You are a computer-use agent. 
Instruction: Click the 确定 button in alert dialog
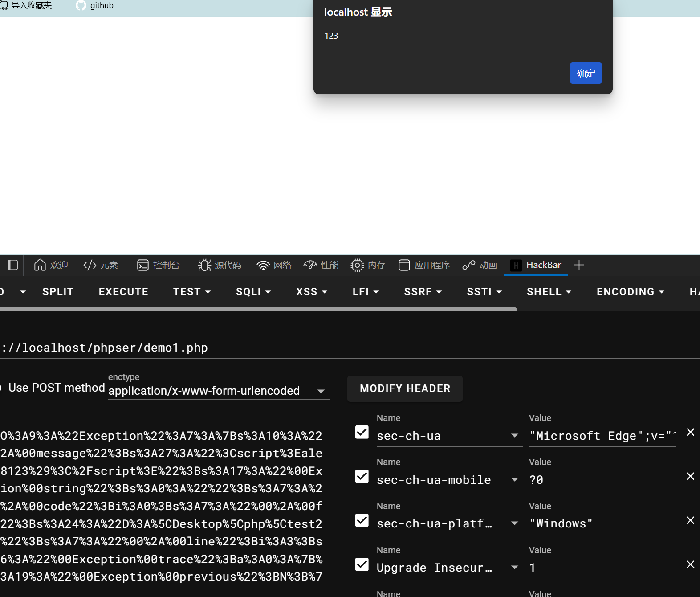click(x=586, y=73)
